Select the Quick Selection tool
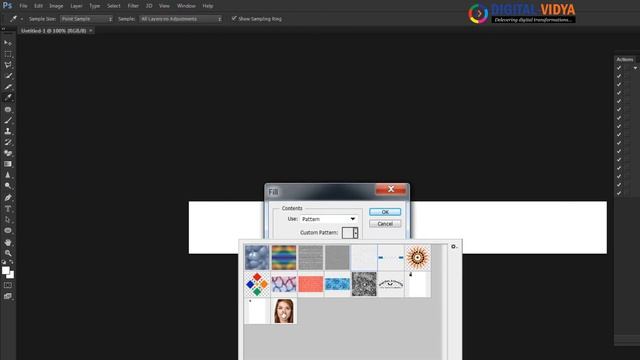The image size is (640, 360). point(8,76)
